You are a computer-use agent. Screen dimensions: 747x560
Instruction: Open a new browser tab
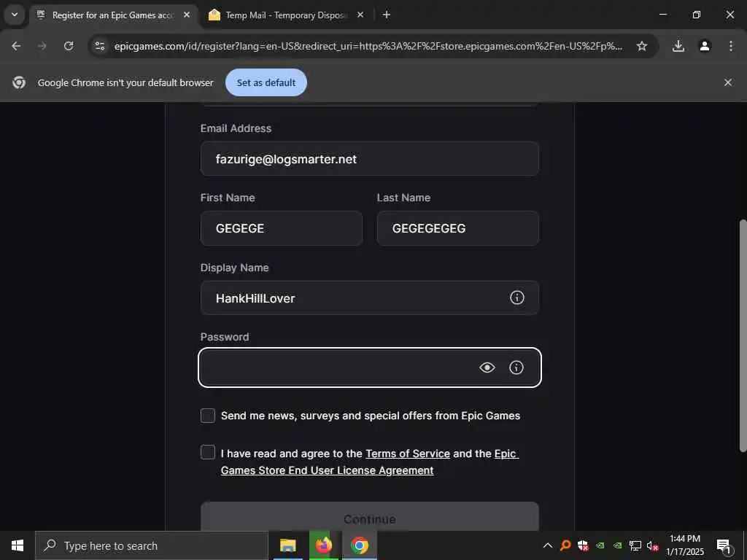(x=387, y=15)
